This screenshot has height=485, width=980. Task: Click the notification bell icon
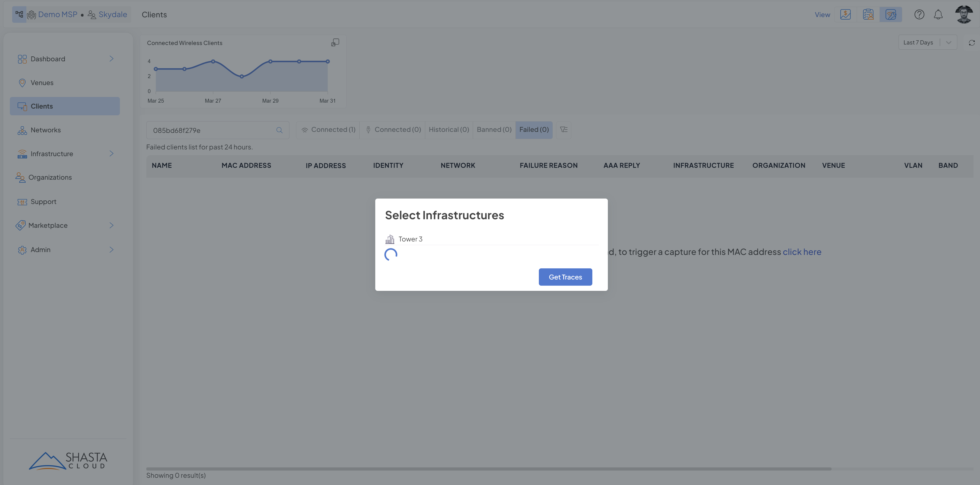pos(938,14)
